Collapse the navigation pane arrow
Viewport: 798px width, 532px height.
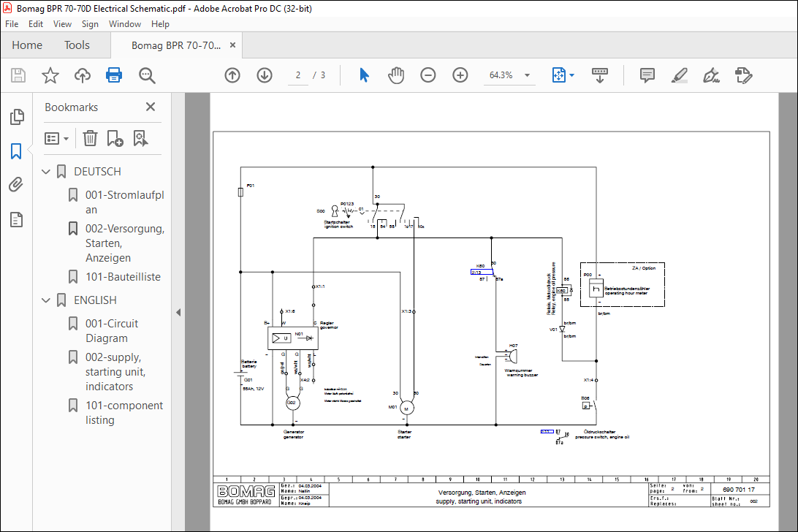178,313
